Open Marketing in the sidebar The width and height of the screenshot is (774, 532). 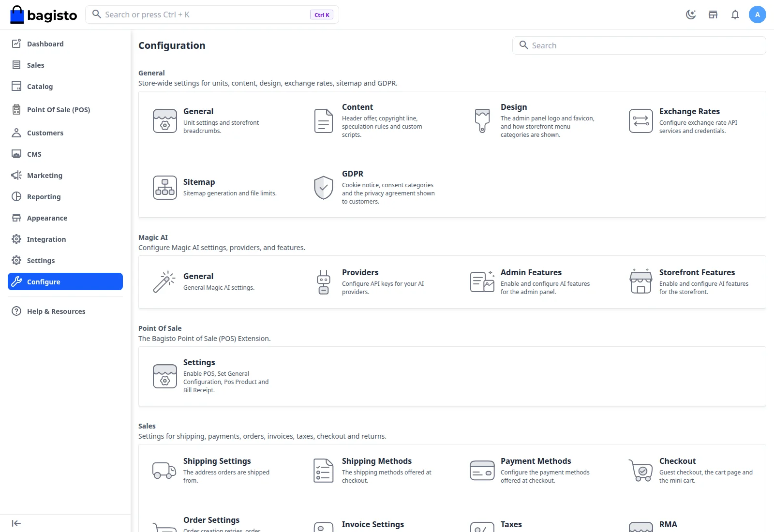pos(65,175)
